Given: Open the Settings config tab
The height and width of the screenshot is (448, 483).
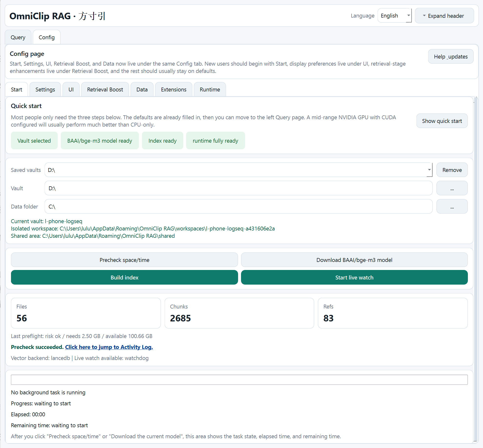Looking at the screenshot, I should pos(45,89).
